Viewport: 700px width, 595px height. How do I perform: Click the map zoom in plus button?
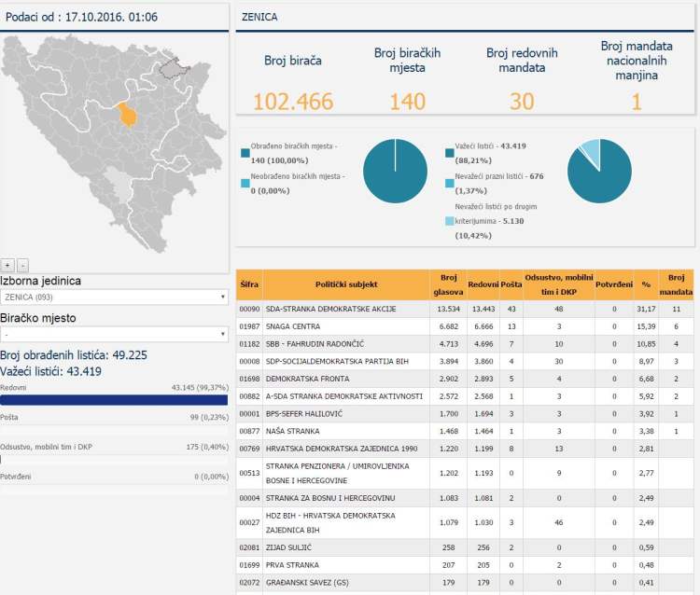click(7, 265)
